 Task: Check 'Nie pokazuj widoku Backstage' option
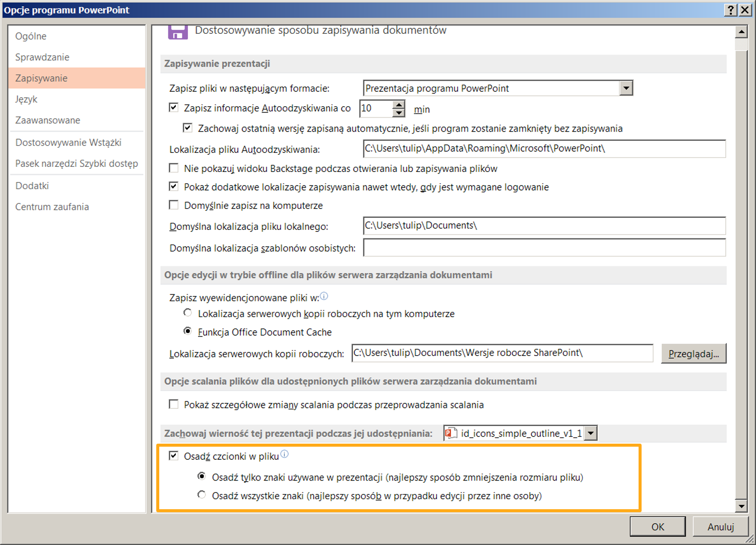coord(174,168)
